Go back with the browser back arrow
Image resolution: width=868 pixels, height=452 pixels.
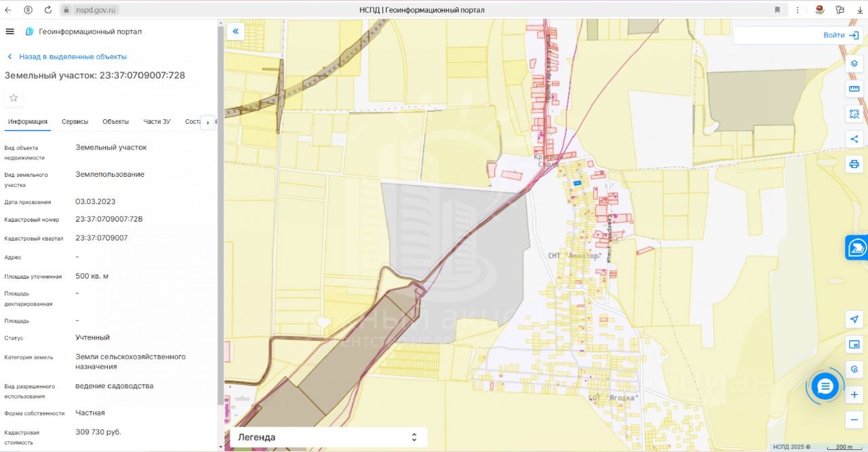click(x=8, y=10)
